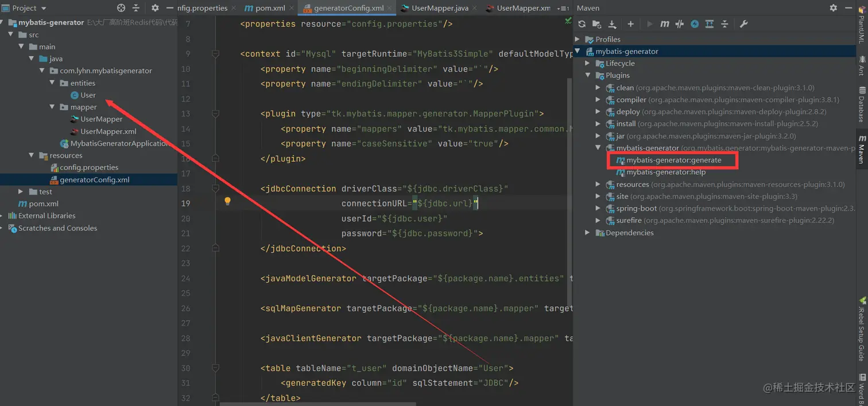This screenshot has width=868, height=406.
Task: Collapse all nodes in Maven panel
Action: 724,24
